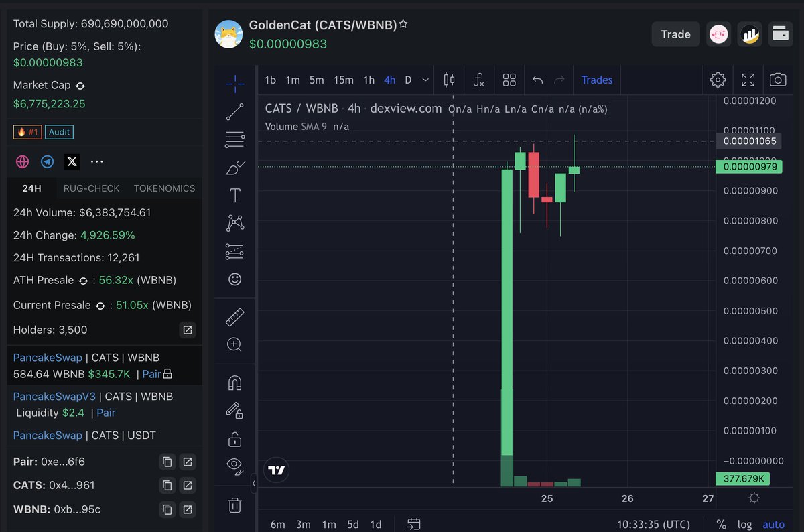804x532 pixels.
Task: Show more social links via ellipsis
Action: pos(97,161)
